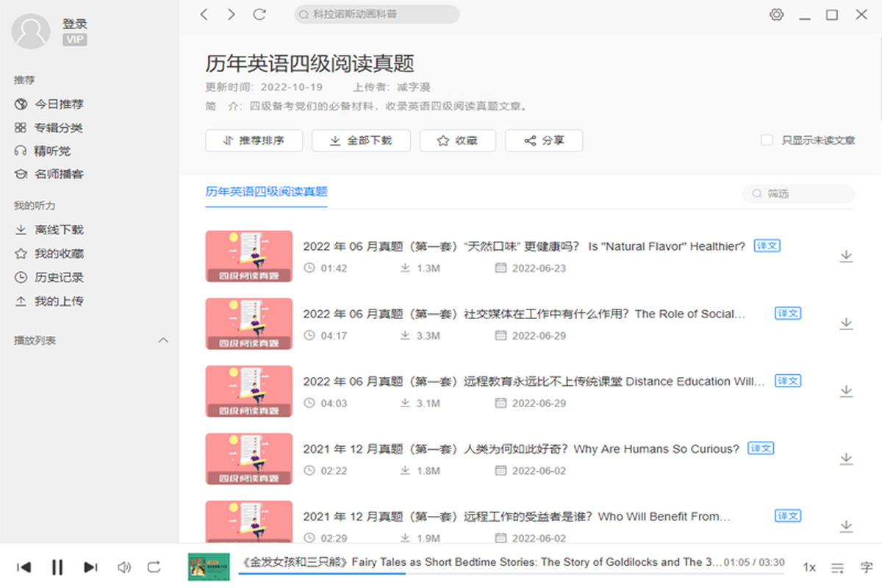Click the 全部下載 button
Viewport: 882px width, 588px height.
361,141
